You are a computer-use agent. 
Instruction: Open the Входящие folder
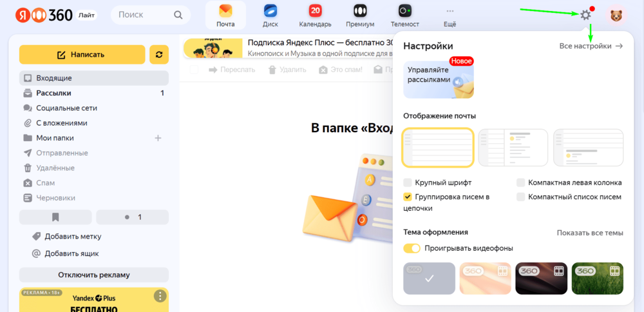[93, 78]
